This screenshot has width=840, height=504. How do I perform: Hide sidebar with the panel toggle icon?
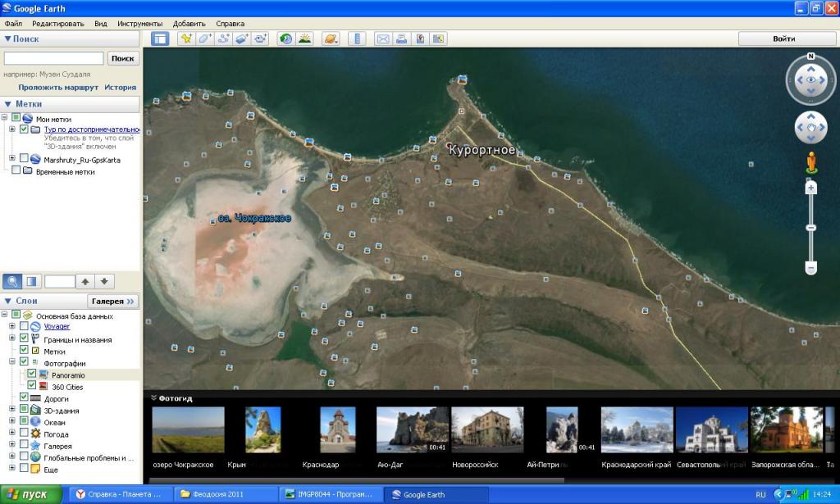point(160,39)
